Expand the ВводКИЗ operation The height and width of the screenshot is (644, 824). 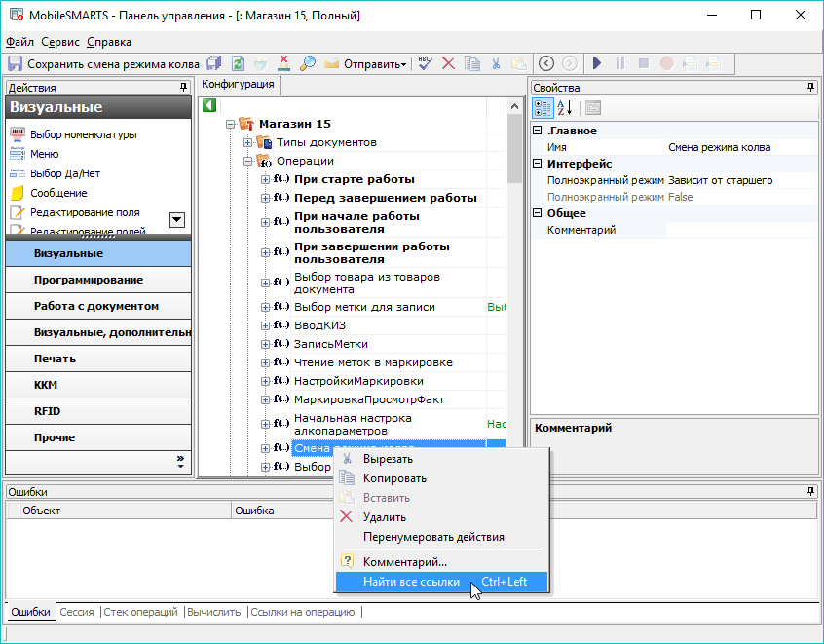coord(265,326)
